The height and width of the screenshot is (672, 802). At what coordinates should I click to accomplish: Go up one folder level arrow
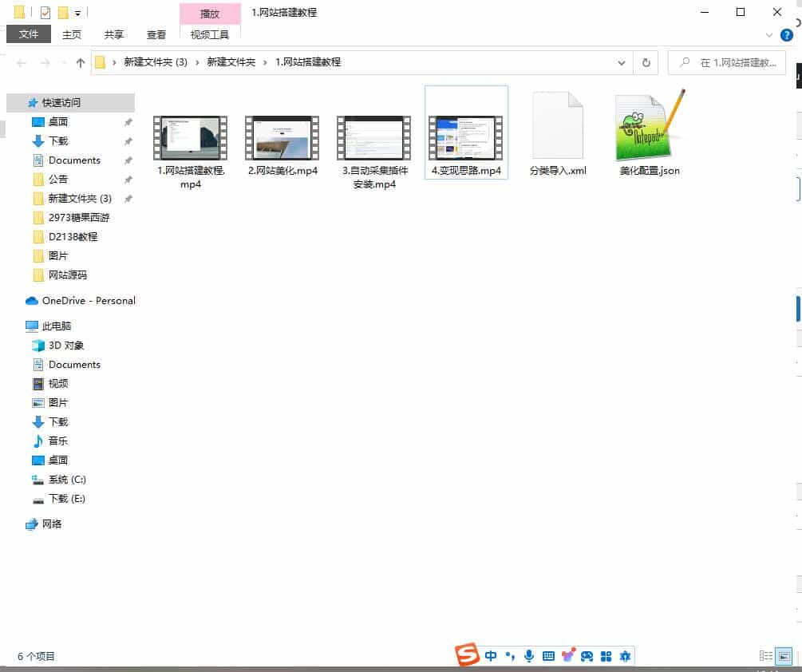[80, 62]
